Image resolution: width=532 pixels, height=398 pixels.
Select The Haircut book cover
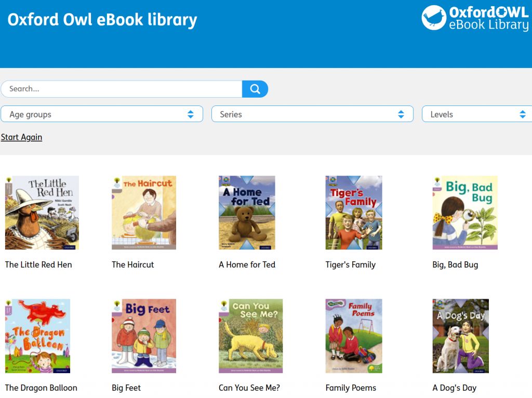[144, 213]
